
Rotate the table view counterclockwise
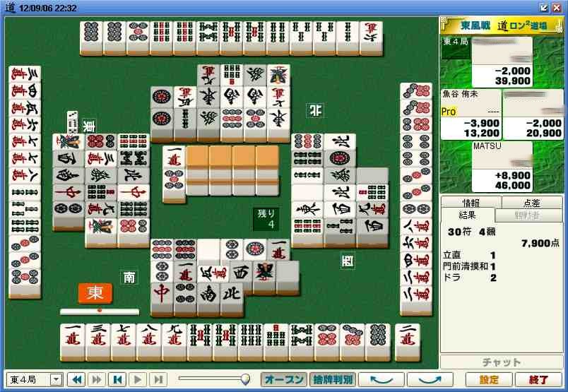pyautogui.click(x=381, y=380)
